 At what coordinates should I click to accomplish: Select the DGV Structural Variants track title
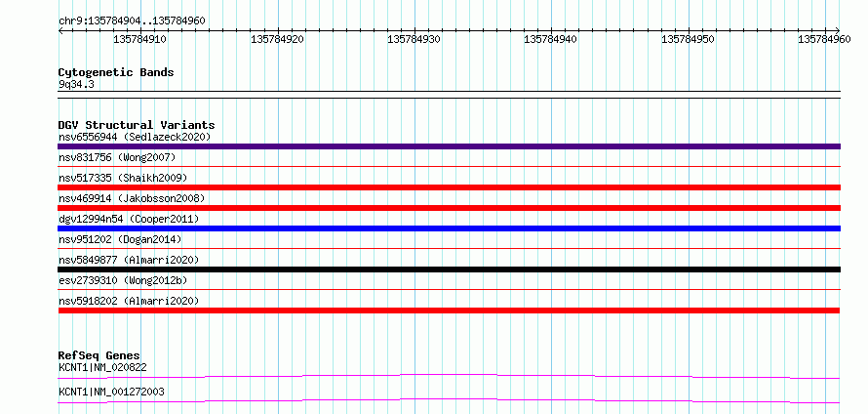[x=137, y=125]
